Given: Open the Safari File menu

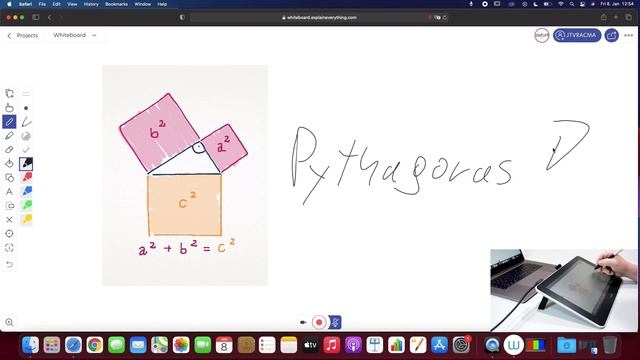Looking at the screenshot, I should click(x=42, y=4).
